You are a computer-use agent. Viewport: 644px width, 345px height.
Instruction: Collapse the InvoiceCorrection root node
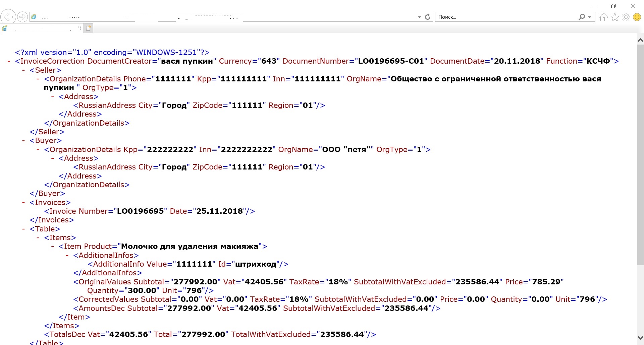click(9, 61)
